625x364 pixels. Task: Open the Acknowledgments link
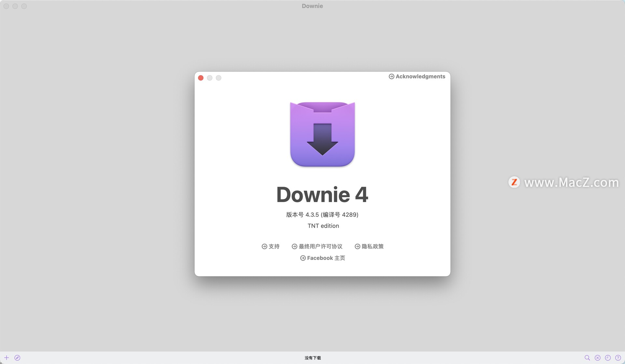click(417, 76)
